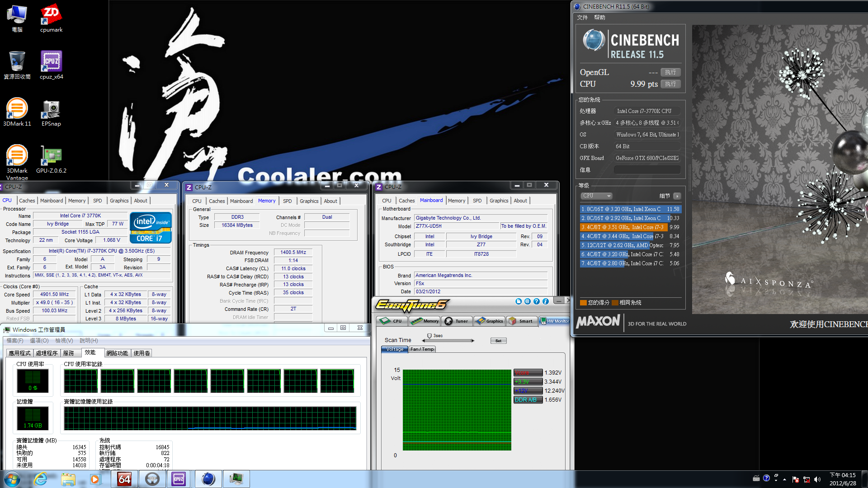Select About tab in right CPU-Z window

click(x=520, y=201)
